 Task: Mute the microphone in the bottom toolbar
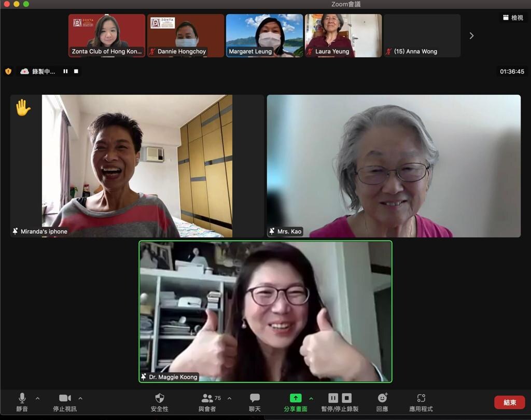point(22,398)
